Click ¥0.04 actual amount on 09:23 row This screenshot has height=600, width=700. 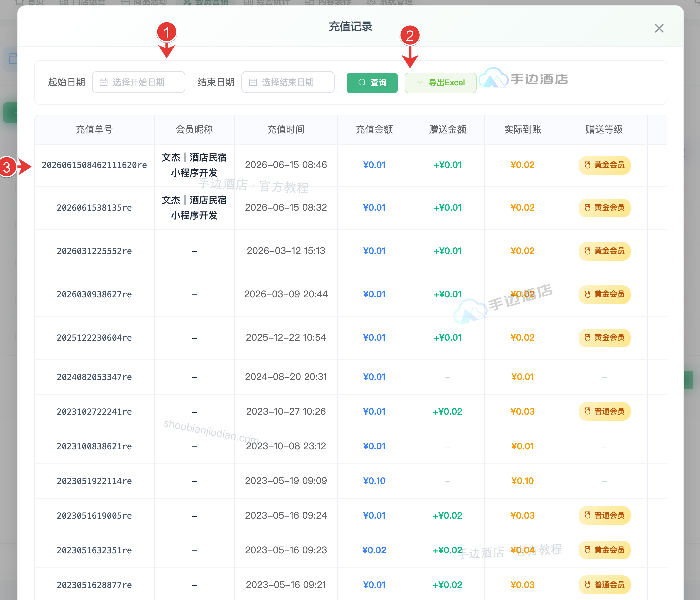coord(522,550)
